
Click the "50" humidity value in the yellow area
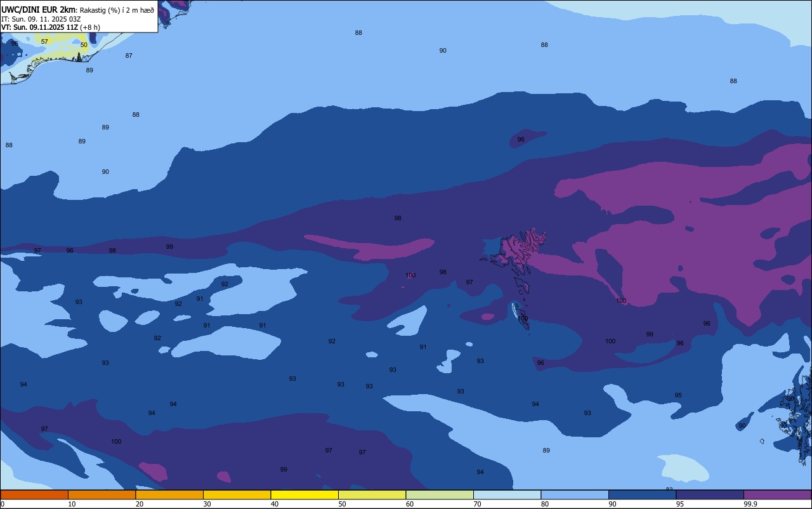[84, 45]
